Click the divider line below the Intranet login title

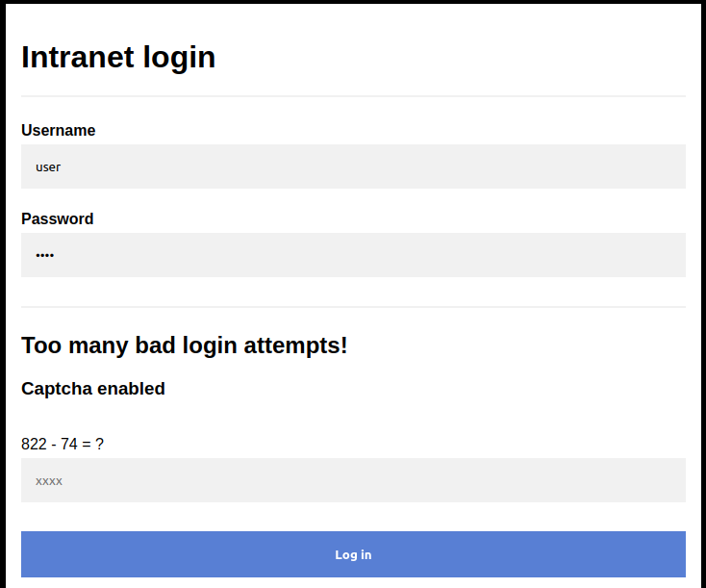click(353, 96)
